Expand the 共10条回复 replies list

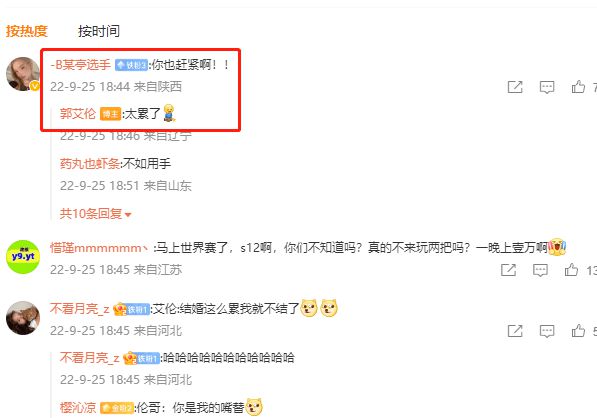95,214
